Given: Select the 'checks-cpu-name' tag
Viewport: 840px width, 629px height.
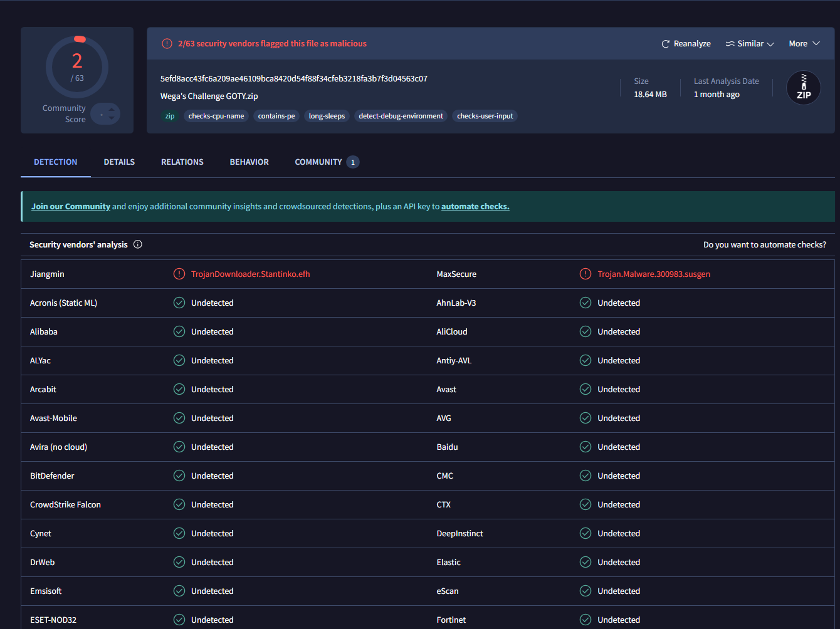Looking at the screenshot, I should 216,116.
